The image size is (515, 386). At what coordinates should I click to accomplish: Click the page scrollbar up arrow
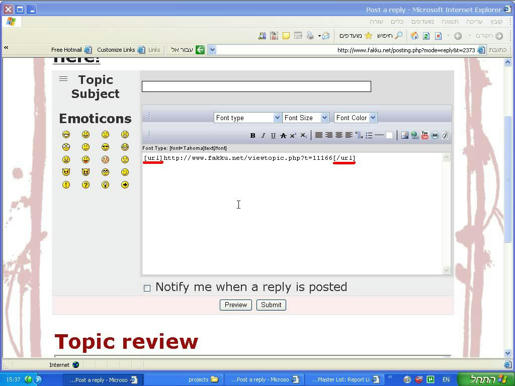[x=508, y=62]
